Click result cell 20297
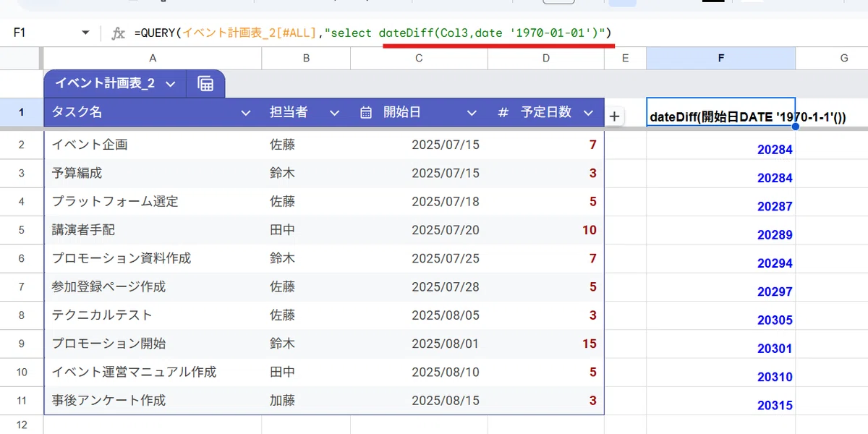The height and width of the screenshot is (434, 868). (x=720, y=287)
